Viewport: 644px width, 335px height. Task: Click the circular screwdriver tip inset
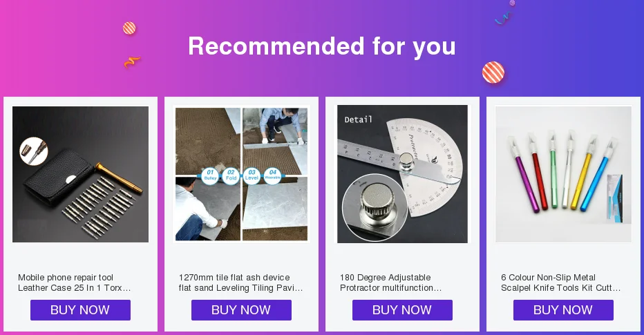click(x=34, y=151)
